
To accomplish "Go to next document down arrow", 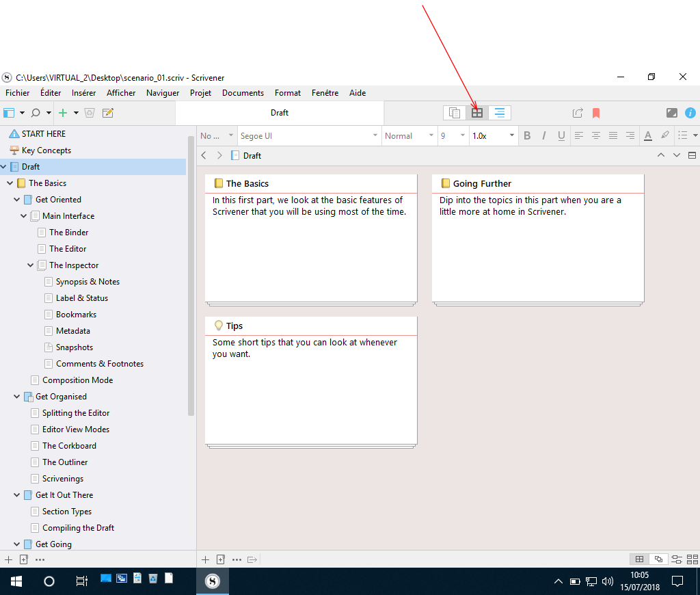I will point(677,155).
